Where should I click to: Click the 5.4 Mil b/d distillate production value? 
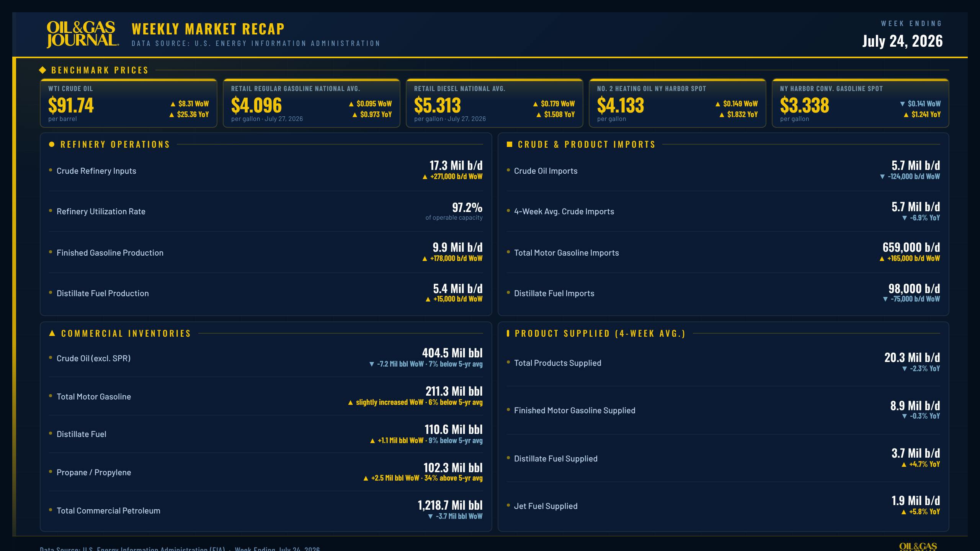458,289
